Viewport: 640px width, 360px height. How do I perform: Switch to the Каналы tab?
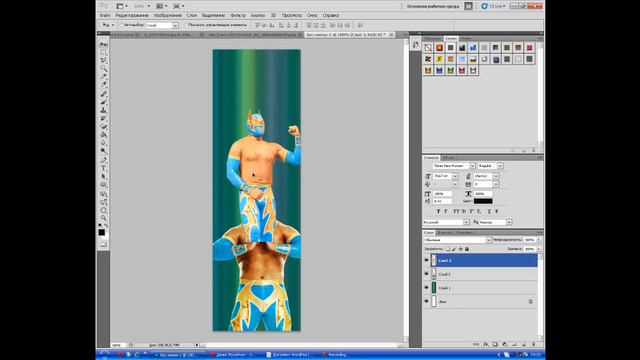point(444,233)
